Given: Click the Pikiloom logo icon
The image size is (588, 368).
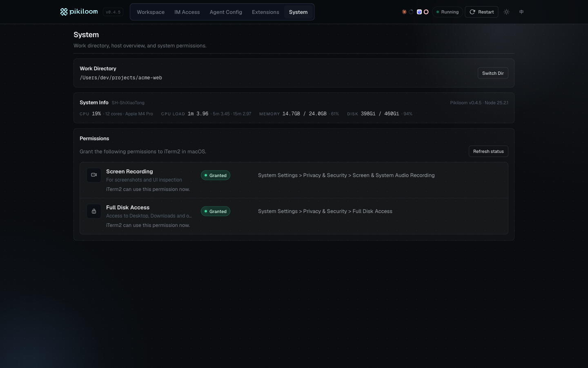Looking at the screenshot, I should [x=64, y=12].
